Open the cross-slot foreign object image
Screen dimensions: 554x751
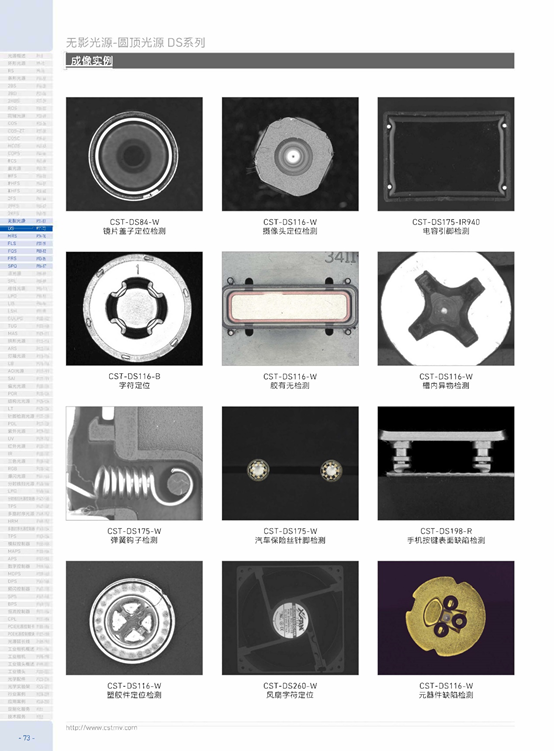click(446, 308)
